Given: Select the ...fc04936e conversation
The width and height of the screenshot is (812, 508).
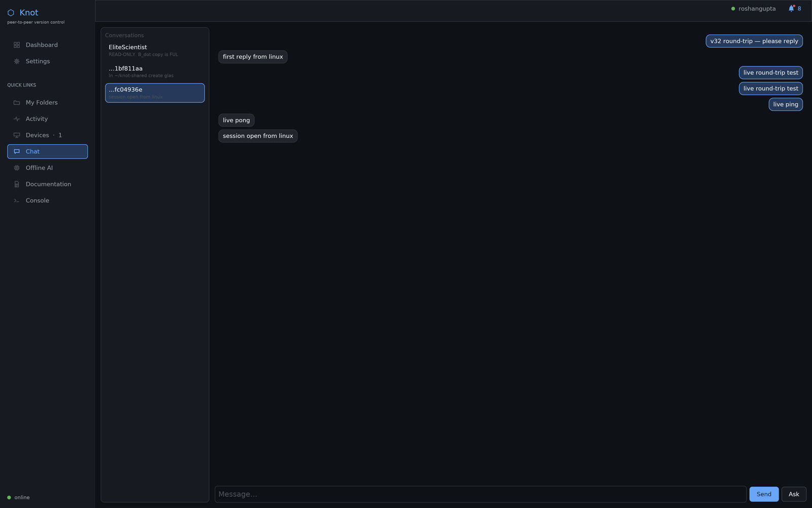Looking at the screenshot, I should coord(155,93).
